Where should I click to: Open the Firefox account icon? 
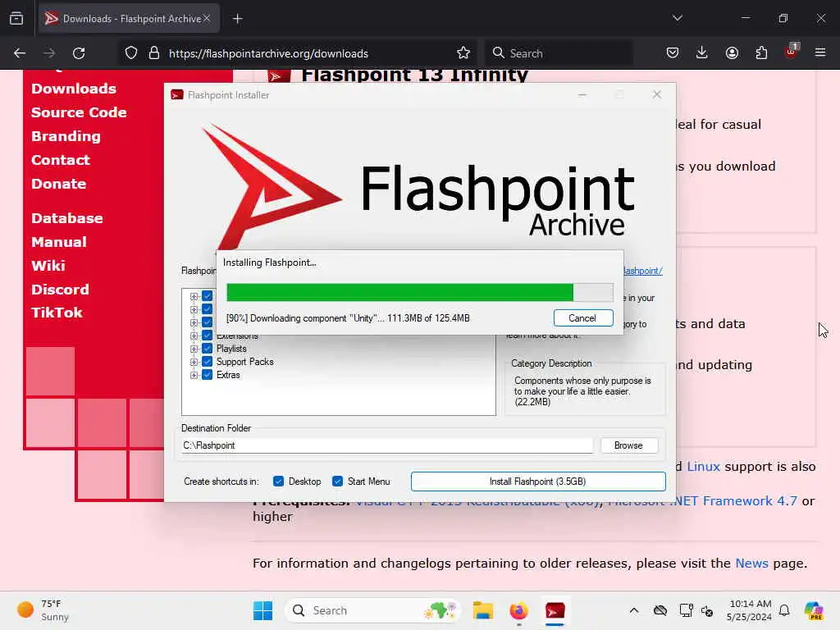click(x=732, y=53)
